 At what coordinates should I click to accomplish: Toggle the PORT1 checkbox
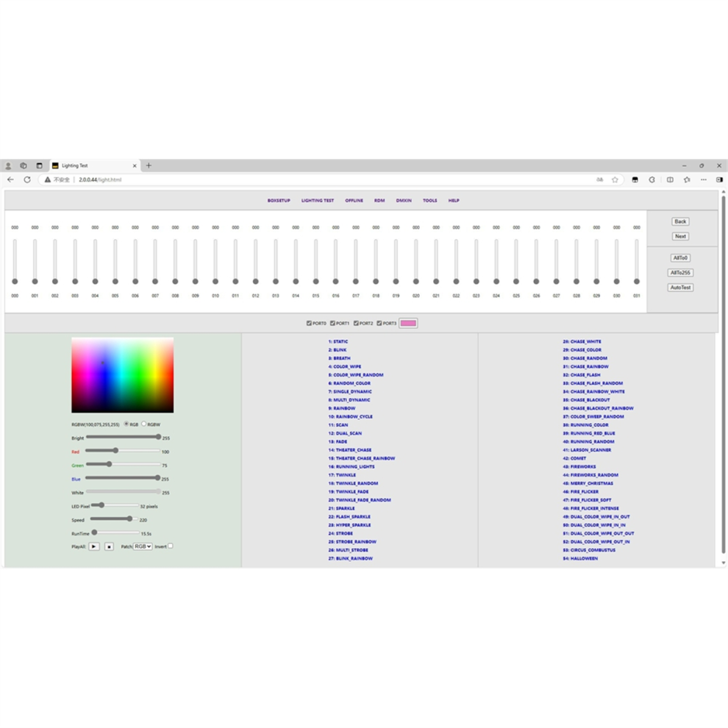tap(332, 323)
